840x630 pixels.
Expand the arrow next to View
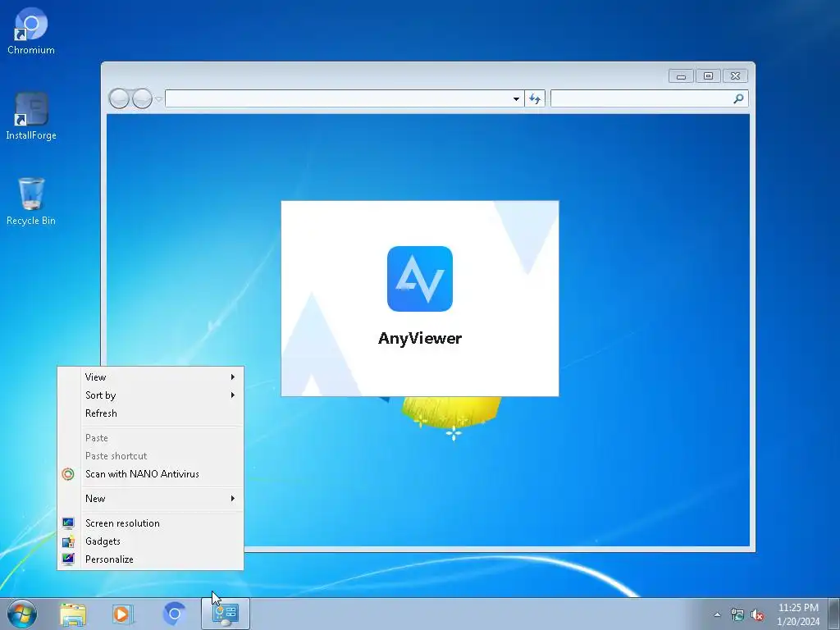[x=232, y=377]
